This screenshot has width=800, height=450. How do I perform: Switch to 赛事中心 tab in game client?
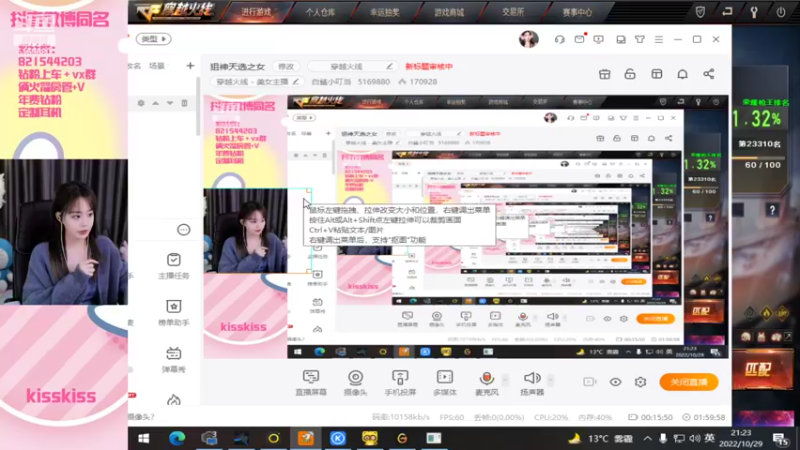coord(578,12)
